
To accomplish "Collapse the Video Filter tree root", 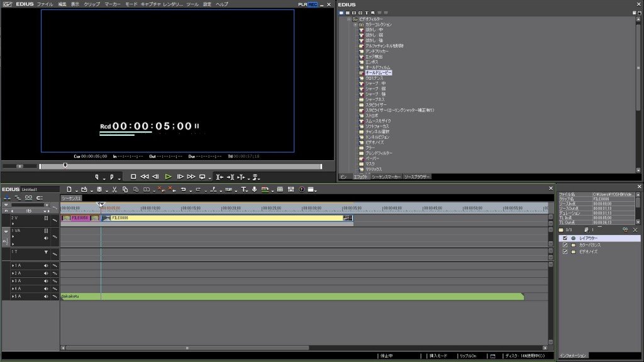I will (349, 19).
